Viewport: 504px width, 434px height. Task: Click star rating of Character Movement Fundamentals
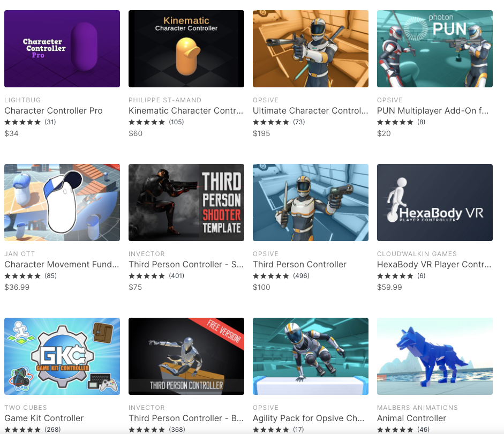[22, 276]
